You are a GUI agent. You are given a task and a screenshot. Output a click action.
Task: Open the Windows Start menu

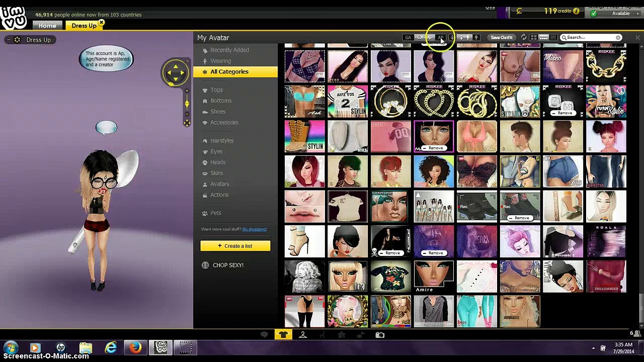tap(11, 347)
